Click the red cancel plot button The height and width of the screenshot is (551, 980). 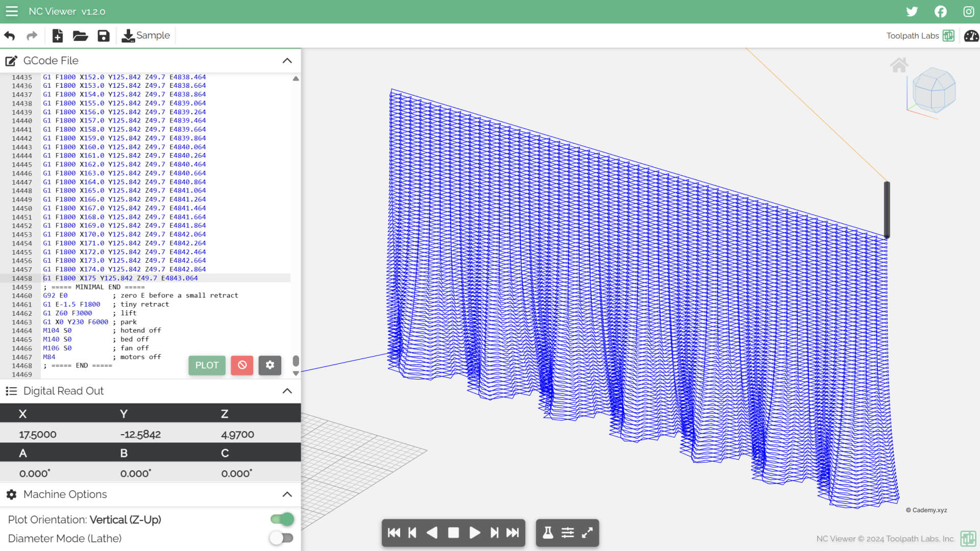pos(242,365)
